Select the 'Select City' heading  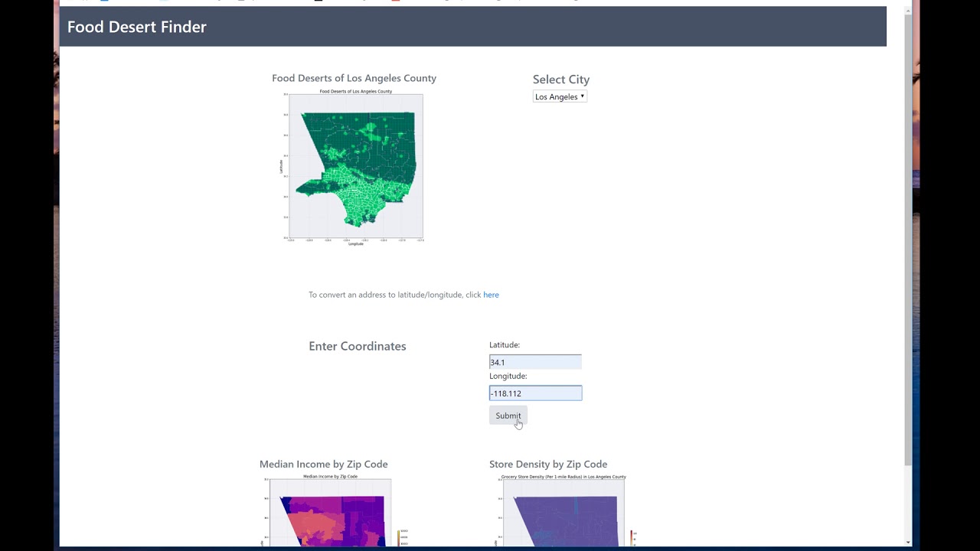click(561, 80)
